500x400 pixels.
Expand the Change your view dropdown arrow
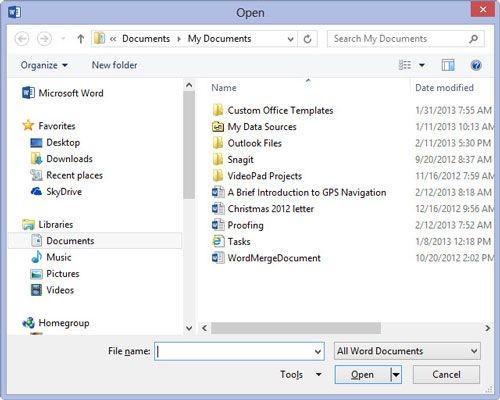point(422,65)
